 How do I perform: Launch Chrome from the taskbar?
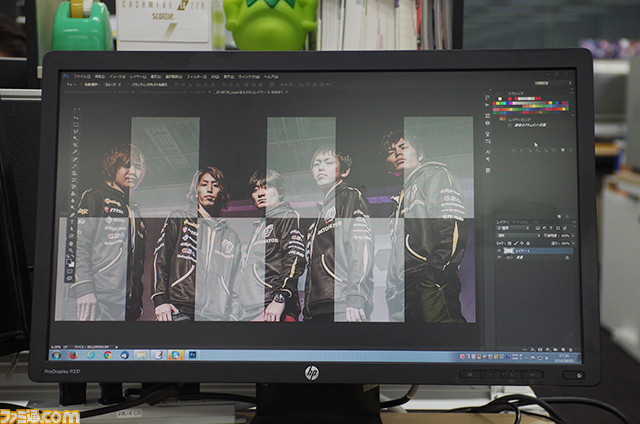click(108, 355)
